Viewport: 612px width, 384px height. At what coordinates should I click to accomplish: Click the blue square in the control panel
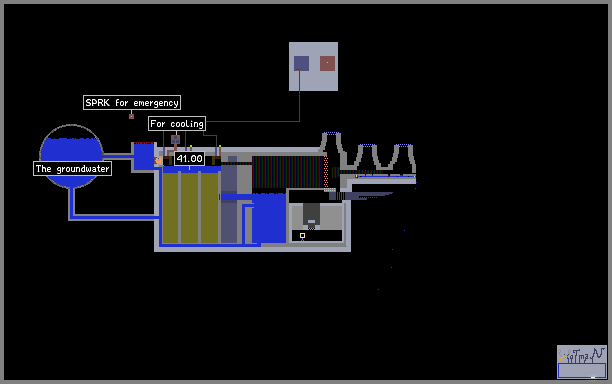301,63
